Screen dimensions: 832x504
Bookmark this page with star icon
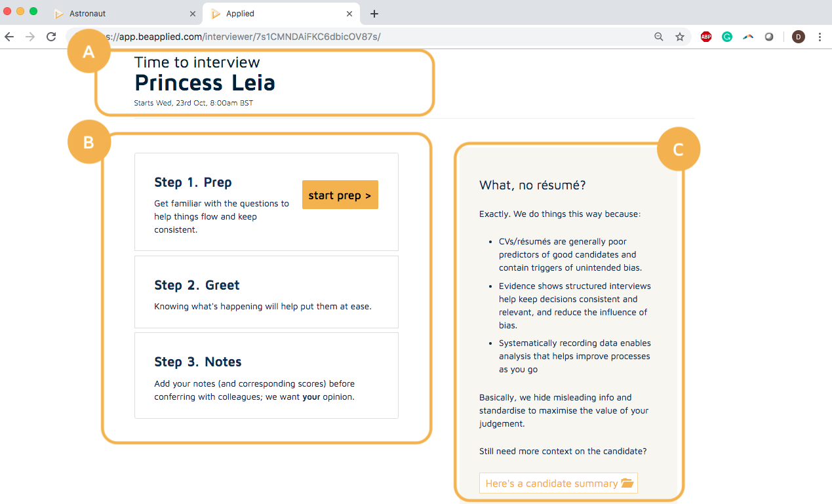(x=680, y=37)
